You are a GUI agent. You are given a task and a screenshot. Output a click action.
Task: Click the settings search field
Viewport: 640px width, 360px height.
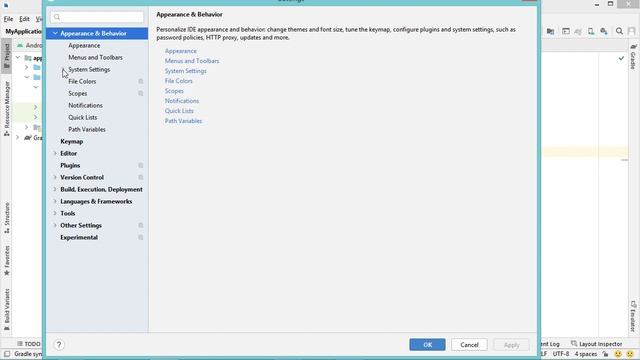[x=97, y=17]
